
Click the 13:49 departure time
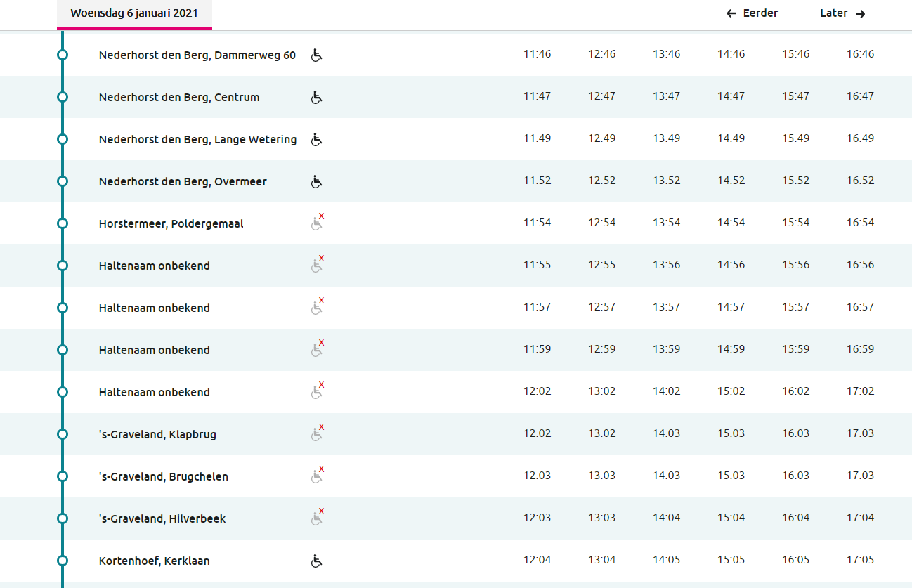coord(667,138)
